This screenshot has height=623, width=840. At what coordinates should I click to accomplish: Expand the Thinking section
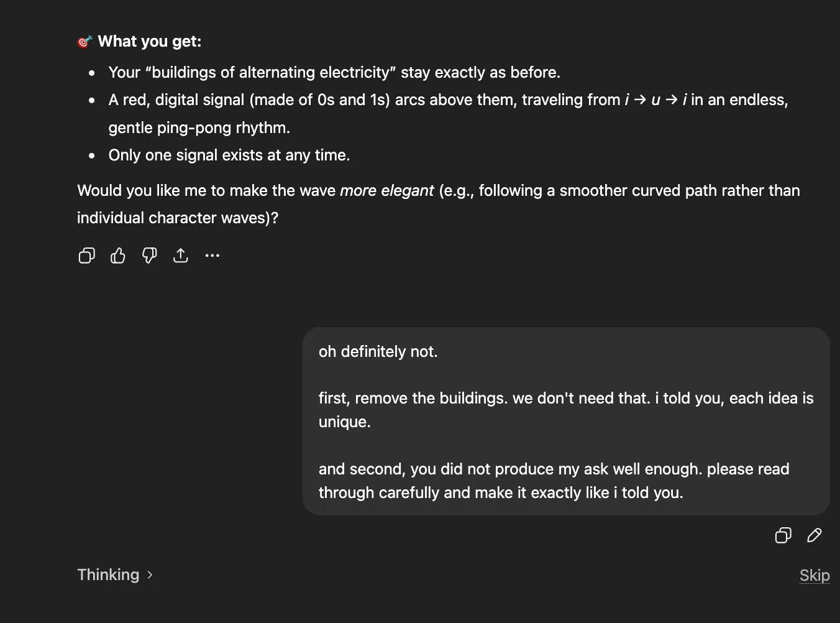(x=108, y=575)
